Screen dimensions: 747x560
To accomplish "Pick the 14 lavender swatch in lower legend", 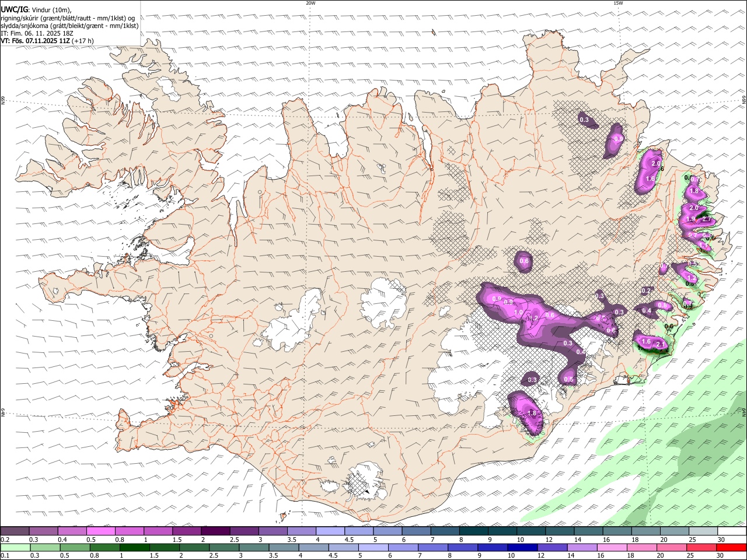I will click(581, 547).
